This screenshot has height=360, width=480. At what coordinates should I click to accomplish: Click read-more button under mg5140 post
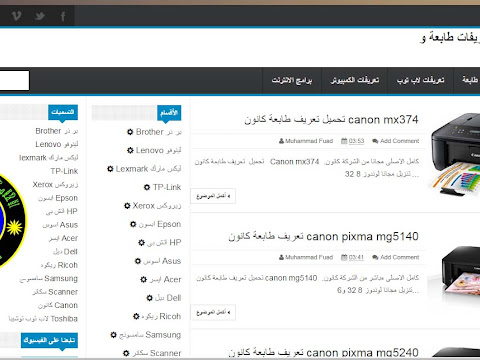tap(213, 312)
